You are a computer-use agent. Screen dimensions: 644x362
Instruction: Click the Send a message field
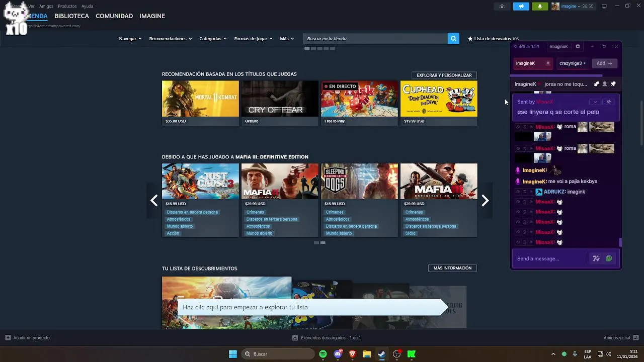click(550, 258)
